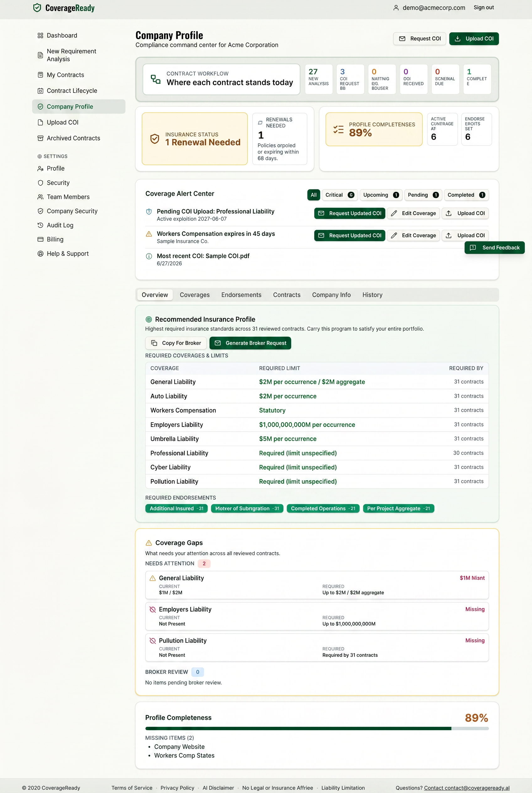
Task: Click the green Upload COI header button
Action: coord(474,39)
